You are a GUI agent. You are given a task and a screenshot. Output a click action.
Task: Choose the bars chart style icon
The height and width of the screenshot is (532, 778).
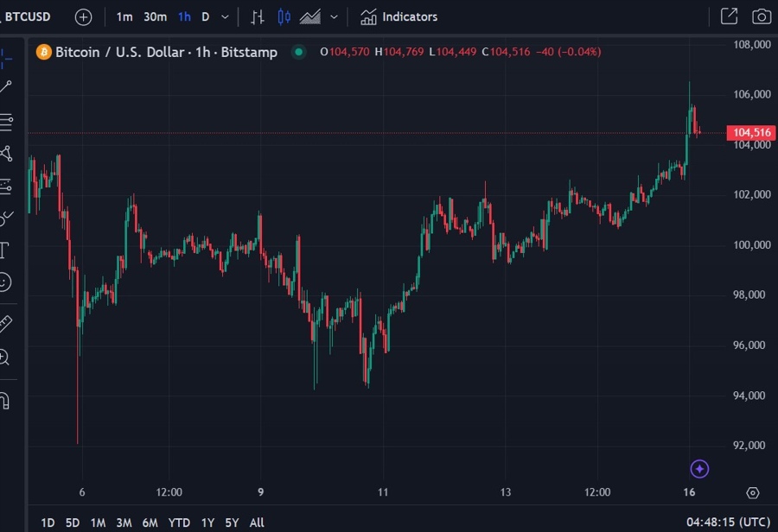(x=257, y=17)
